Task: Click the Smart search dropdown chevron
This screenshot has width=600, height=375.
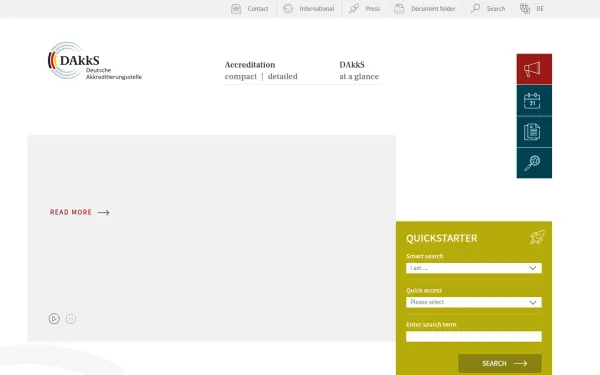Action: tap(533, 268)
